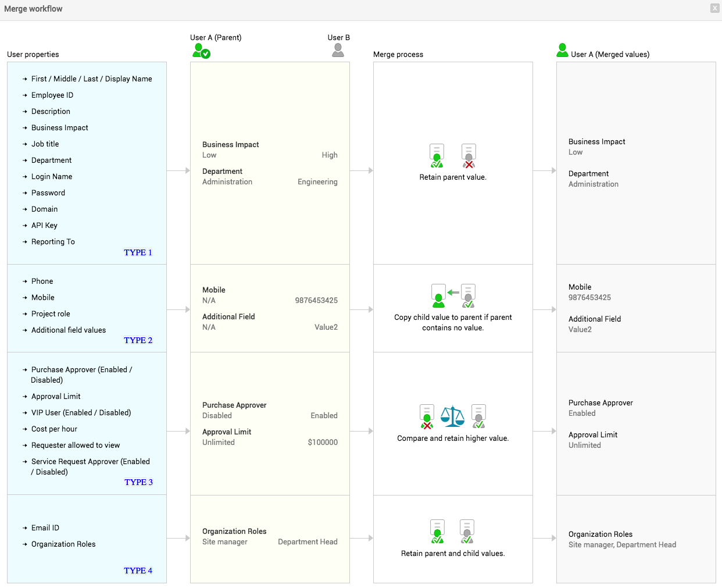Close the Merge workflow dialog
The height and width of the screenshot is (588, 722).
(x=714, y=8)
